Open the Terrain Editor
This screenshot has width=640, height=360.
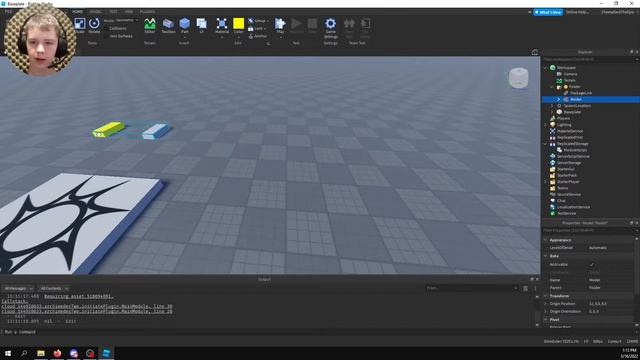[150, 26]
